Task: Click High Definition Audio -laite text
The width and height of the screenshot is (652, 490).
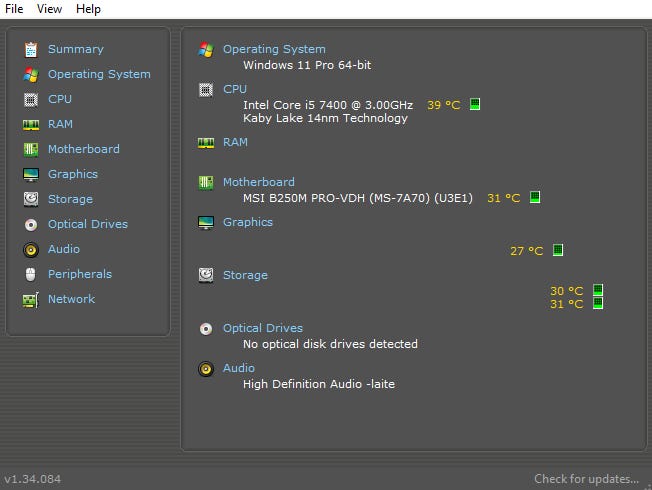Action: pyautogui.click(x=319, y=384)
